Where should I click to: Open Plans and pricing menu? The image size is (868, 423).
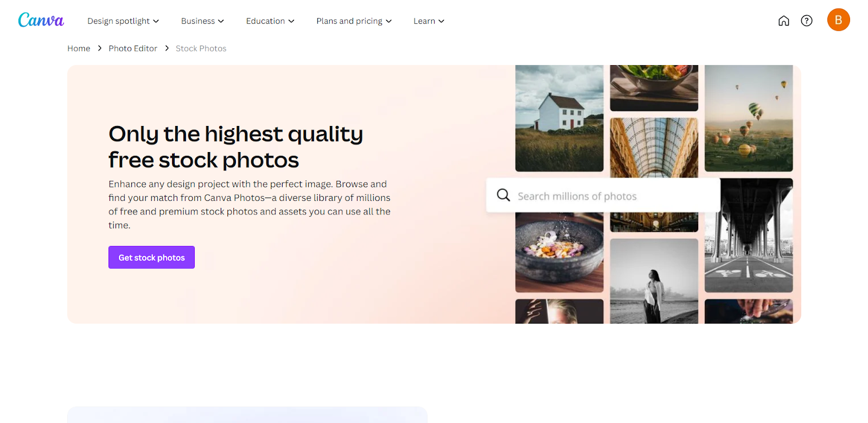tap(354, 21)
